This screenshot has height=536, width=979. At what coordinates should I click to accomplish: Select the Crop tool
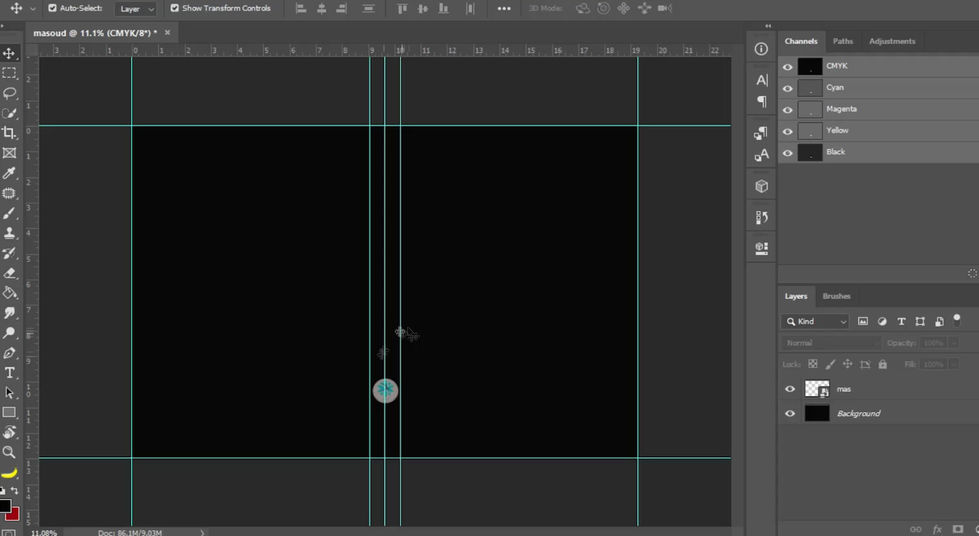tap(9, 132)
